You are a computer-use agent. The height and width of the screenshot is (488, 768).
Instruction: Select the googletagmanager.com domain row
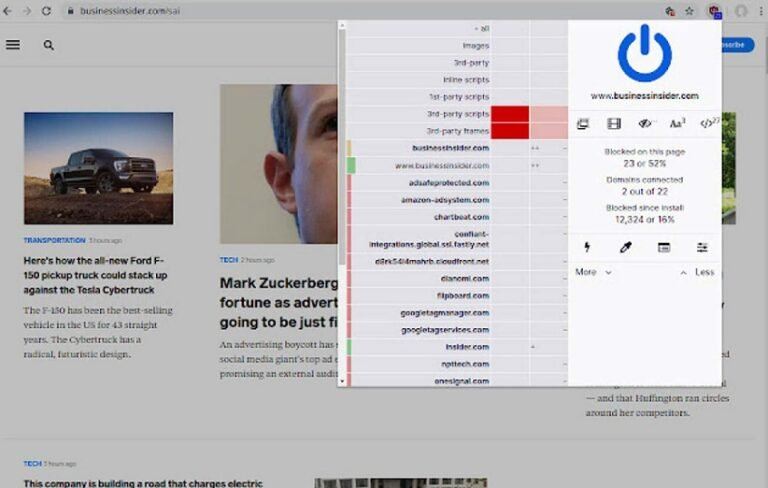pos(446,313)
